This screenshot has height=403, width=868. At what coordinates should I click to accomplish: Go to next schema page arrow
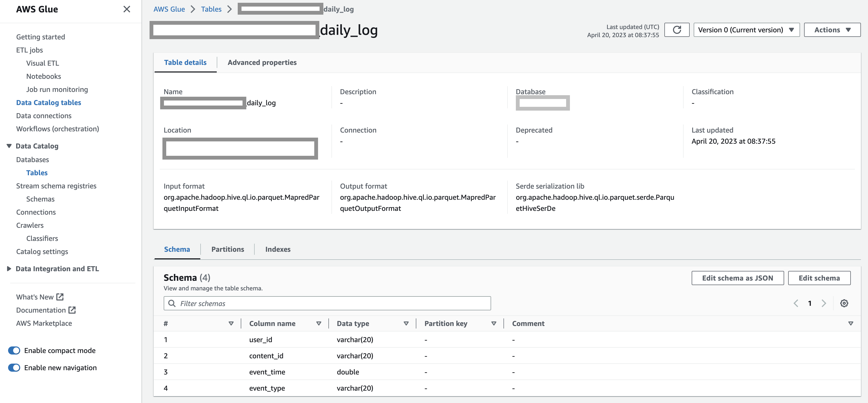(824, 303)
